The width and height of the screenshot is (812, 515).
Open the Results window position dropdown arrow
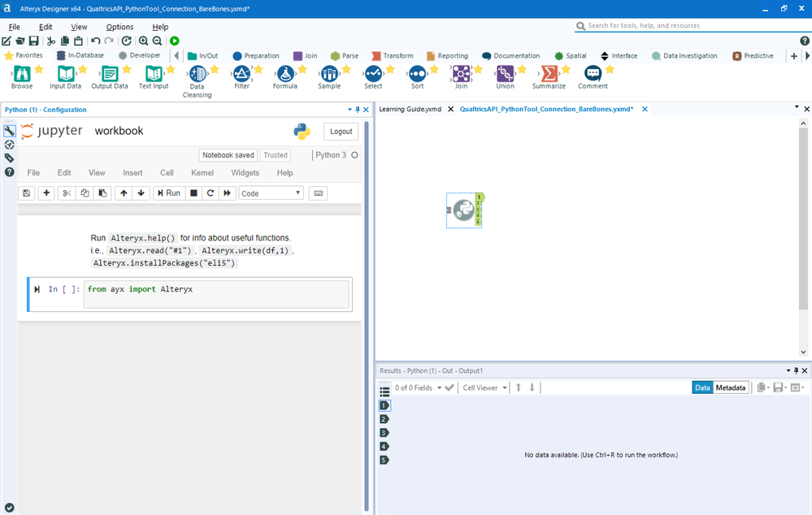pos(788,370)
